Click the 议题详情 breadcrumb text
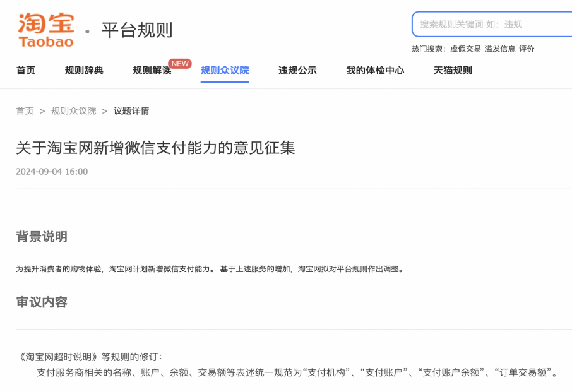 [x=131, y=111]
